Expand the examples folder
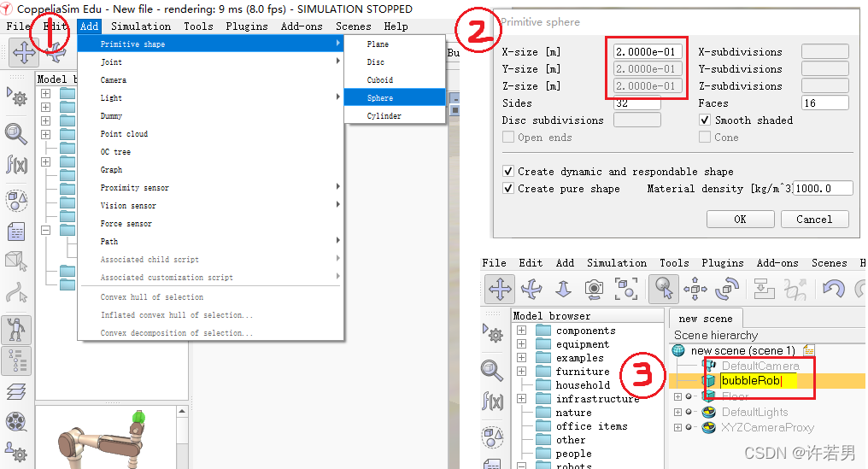Viewport: 868px width, 469px height. click(521, 358)
